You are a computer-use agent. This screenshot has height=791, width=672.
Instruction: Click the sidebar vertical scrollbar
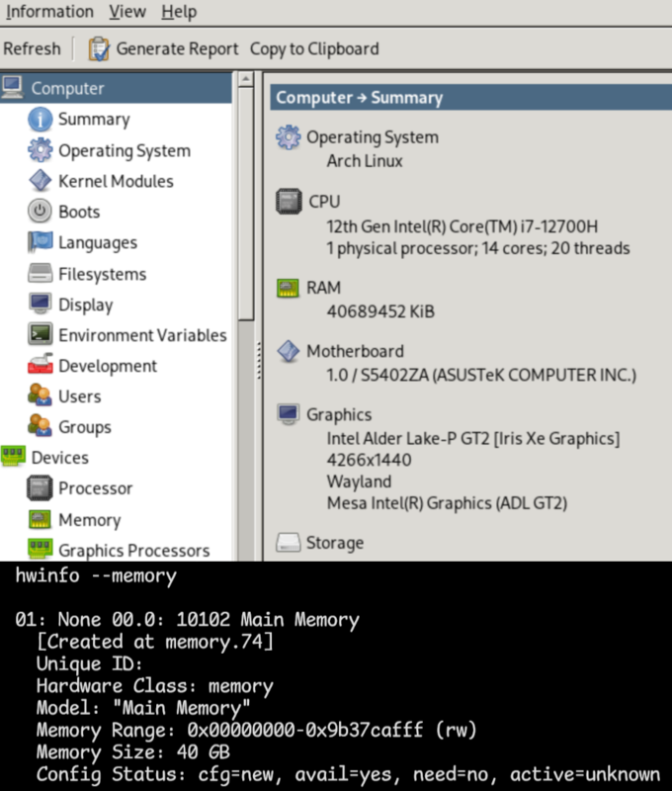pos(245,198)
